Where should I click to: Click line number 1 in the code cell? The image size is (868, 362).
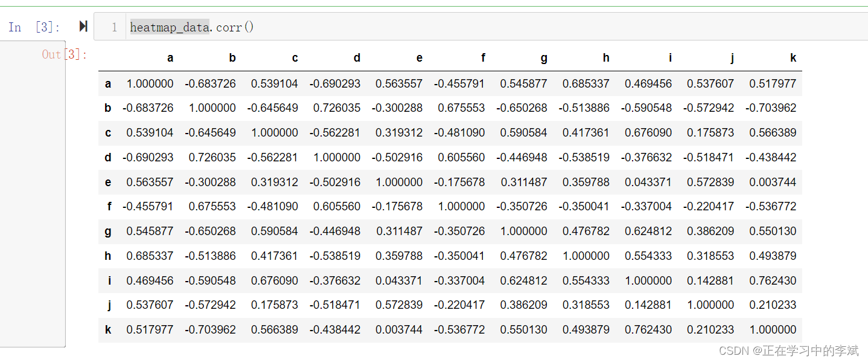click(x=114, y=27)
